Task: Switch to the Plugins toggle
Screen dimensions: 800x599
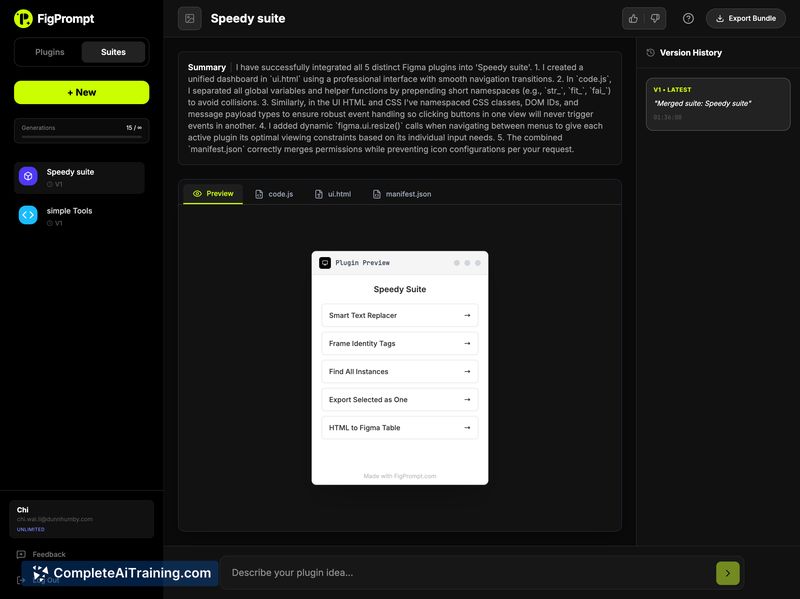Action: [49, 52]
